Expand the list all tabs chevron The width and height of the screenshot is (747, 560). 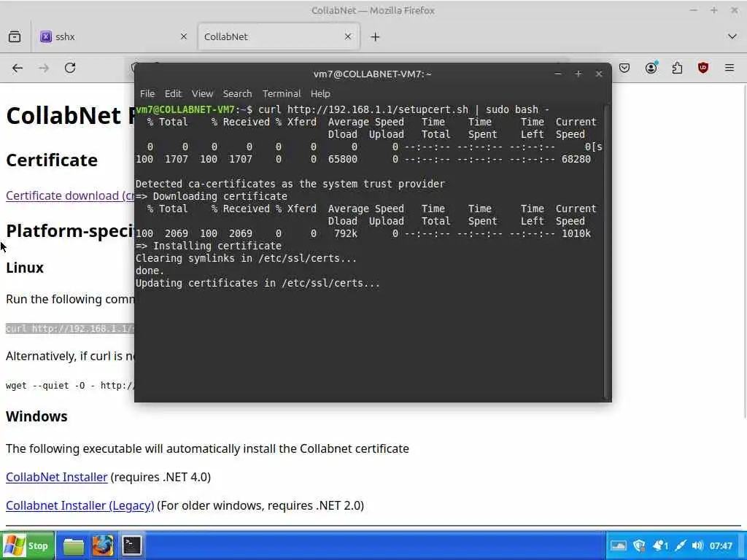[732, 36]
